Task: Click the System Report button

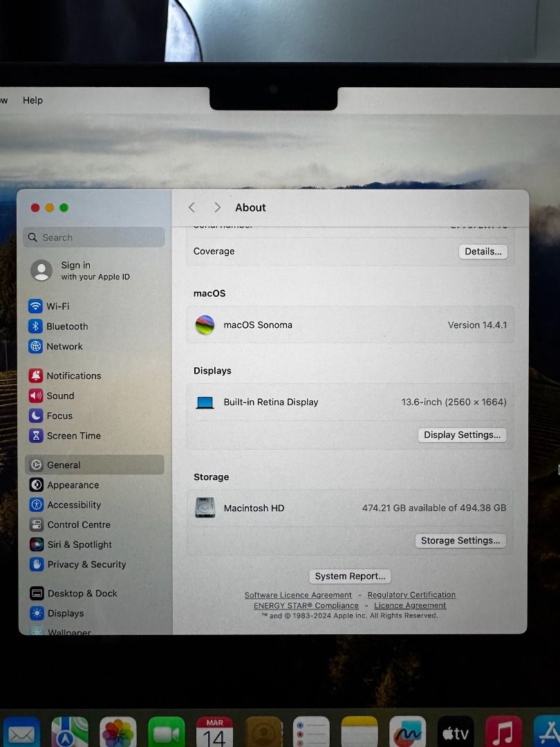Action: click(350, 576)
